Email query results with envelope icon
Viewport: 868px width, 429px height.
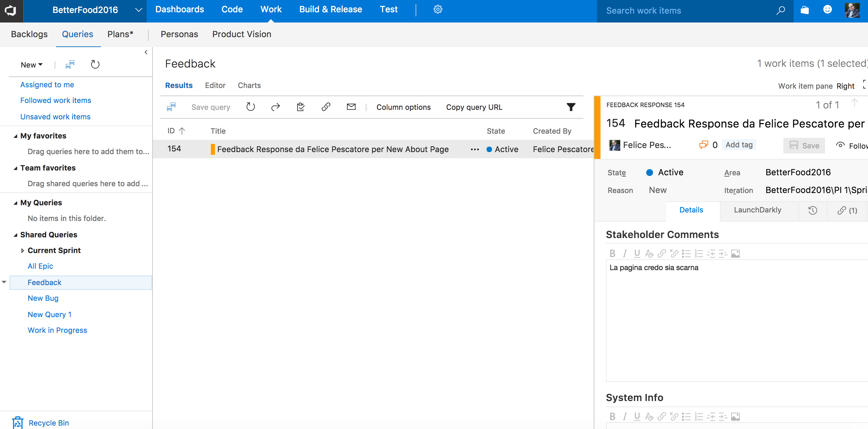(x=351, y=107)
